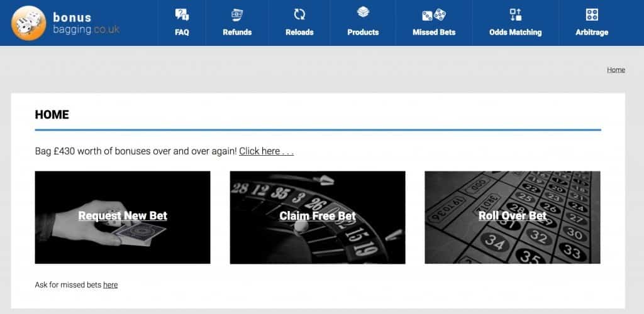The height and width of the screenshot is (314, 644).
Task: Click the Home breadcrumb link
Action: [x=616, y=70]
